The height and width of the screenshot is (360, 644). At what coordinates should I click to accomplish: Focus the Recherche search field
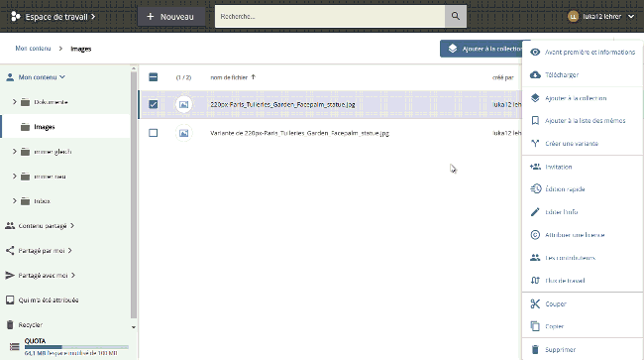(330, 17)
